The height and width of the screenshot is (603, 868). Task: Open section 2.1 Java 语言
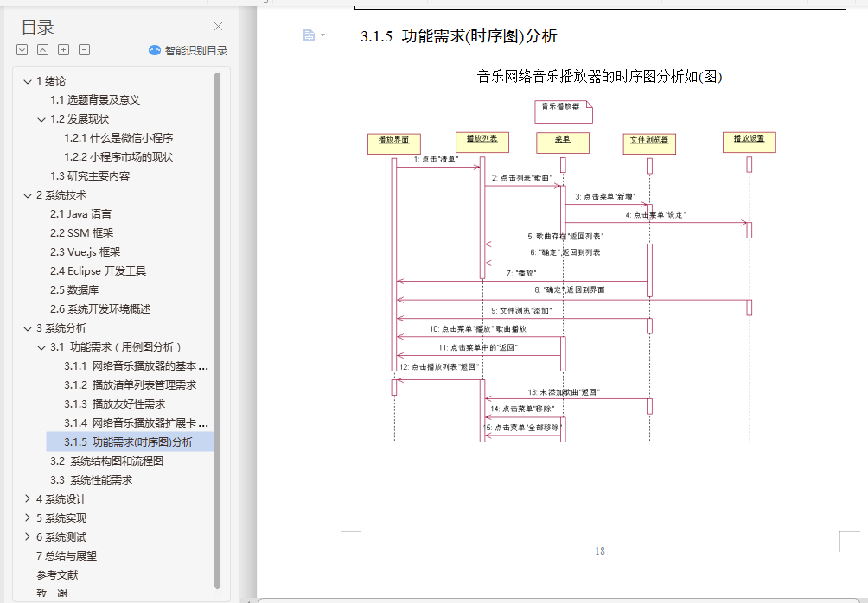tap(80, 213)
